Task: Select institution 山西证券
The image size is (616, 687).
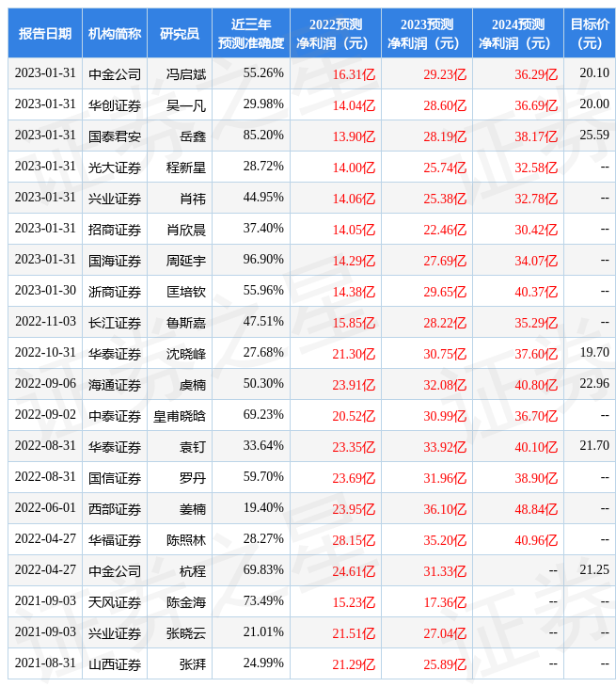Action: [115, 664]
